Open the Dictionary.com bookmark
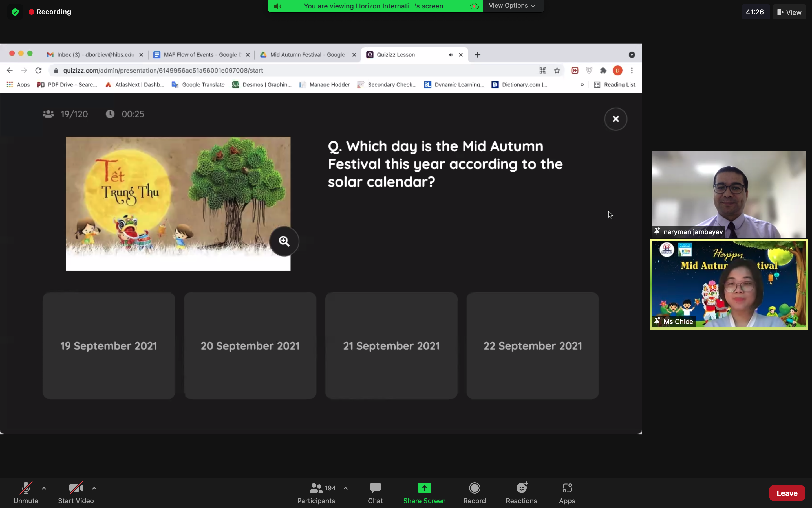The width and height of the screenshot is (812, 508). 519,85
